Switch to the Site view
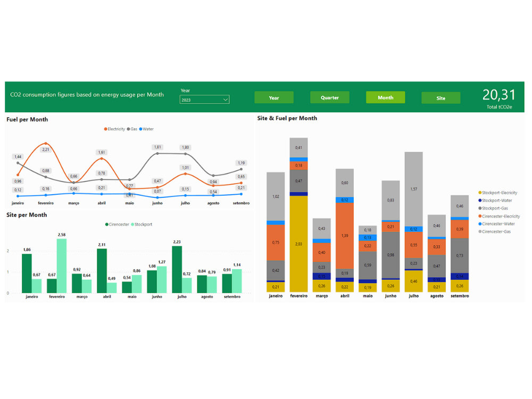 coord(440,97)
